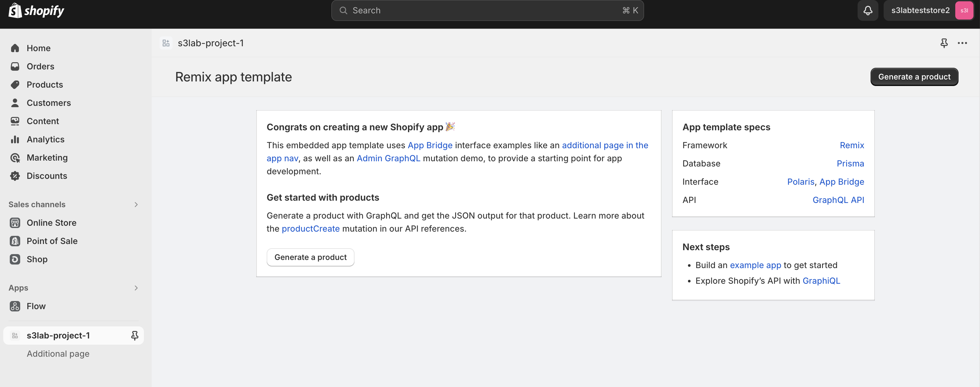Select the Discounts icon

[15, 176]
